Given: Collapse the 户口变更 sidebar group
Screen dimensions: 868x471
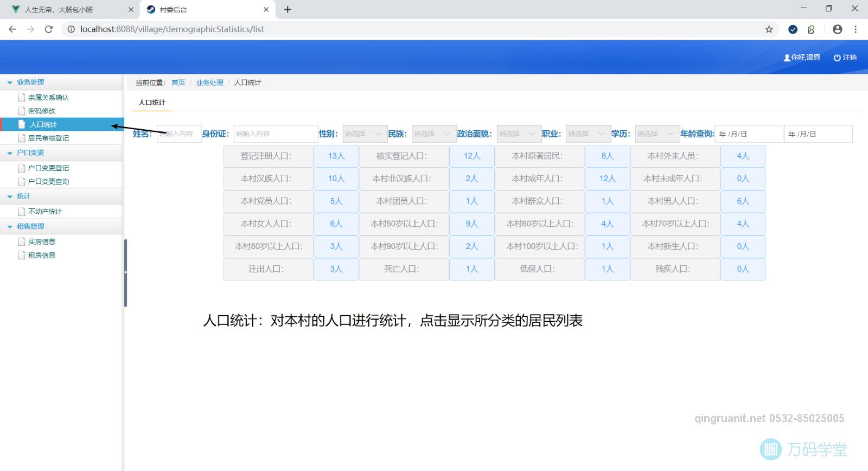Looking at the screenshot, I should (10, 153).
